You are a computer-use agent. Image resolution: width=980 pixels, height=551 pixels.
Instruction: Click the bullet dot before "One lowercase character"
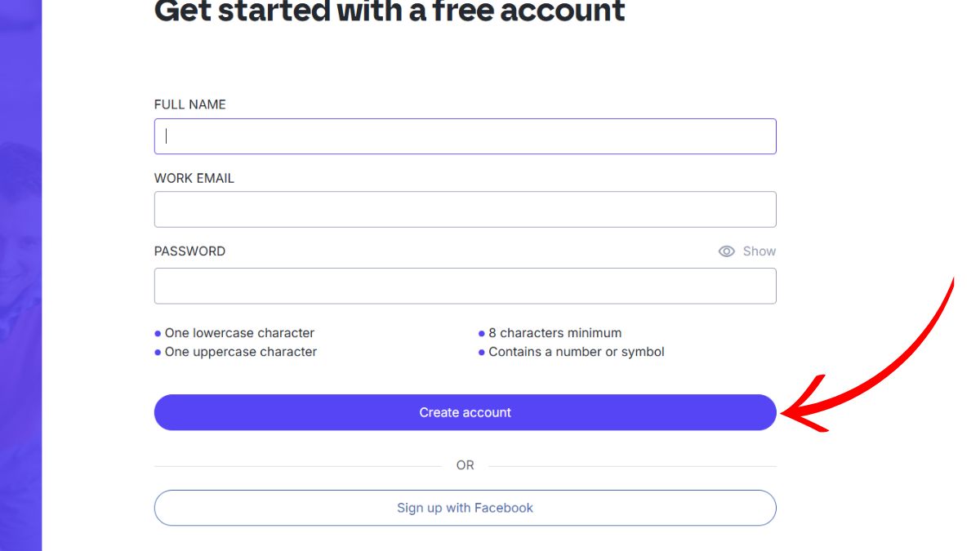pyautogui.click(x=158, y=334)
